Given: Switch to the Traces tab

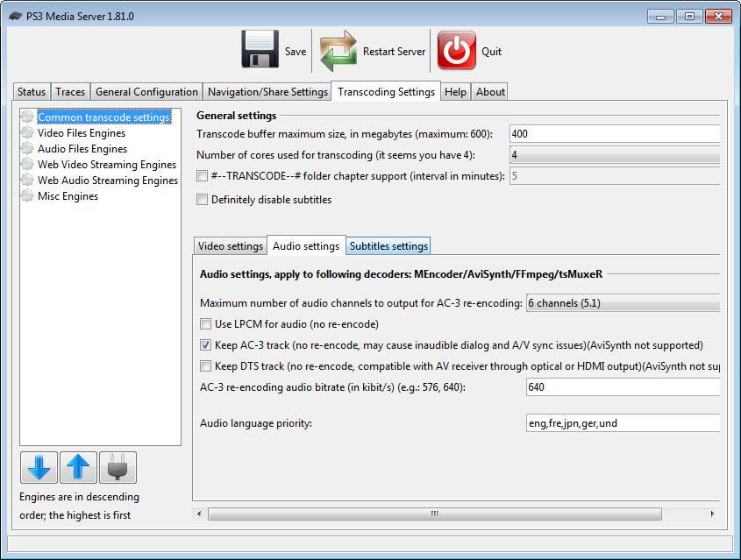Looking at the screenshot, I should [x=70, y=92].
